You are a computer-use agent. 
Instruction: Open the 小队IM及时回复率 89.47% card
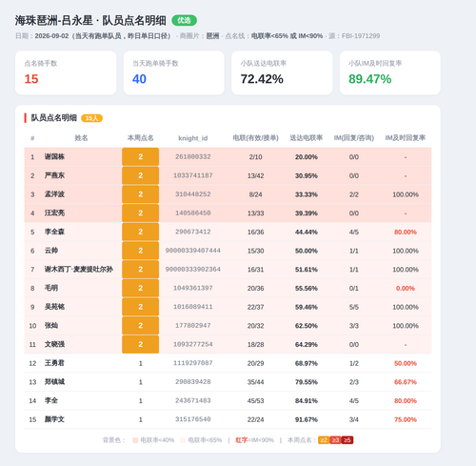click(390, 72)
